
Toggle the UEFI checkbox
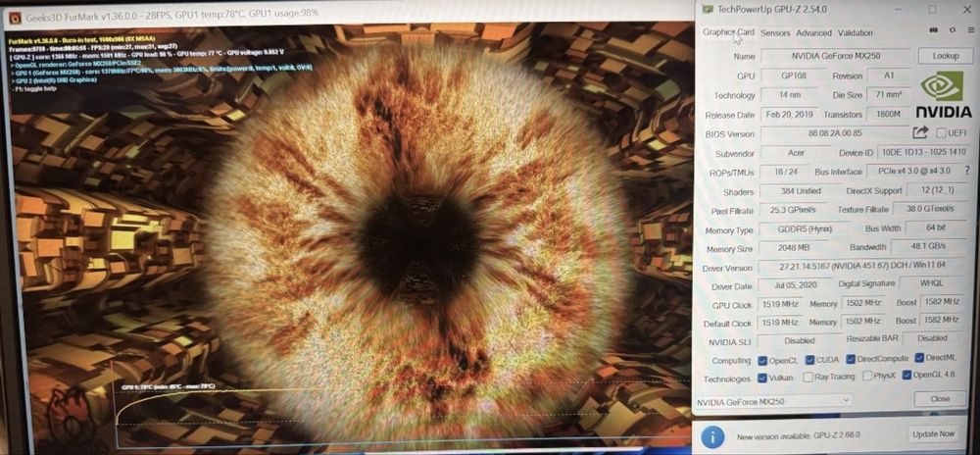941,133
